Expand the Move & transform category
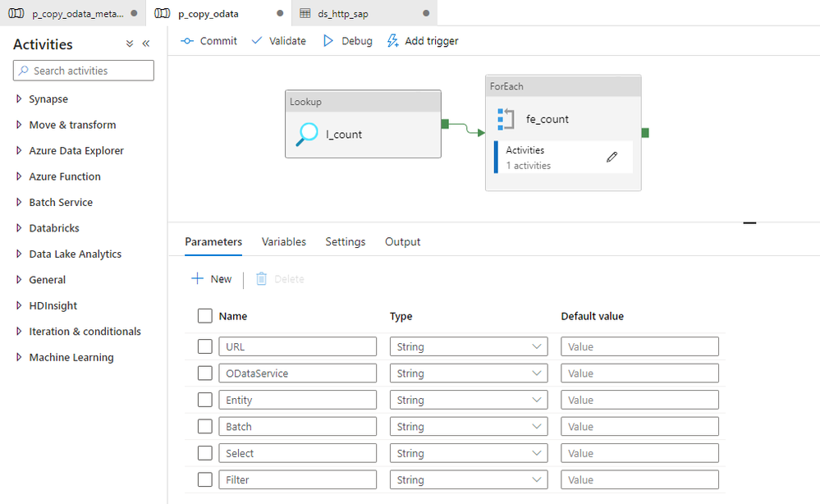This screenshot has height=504, width=820. click(x=72, y=125)
